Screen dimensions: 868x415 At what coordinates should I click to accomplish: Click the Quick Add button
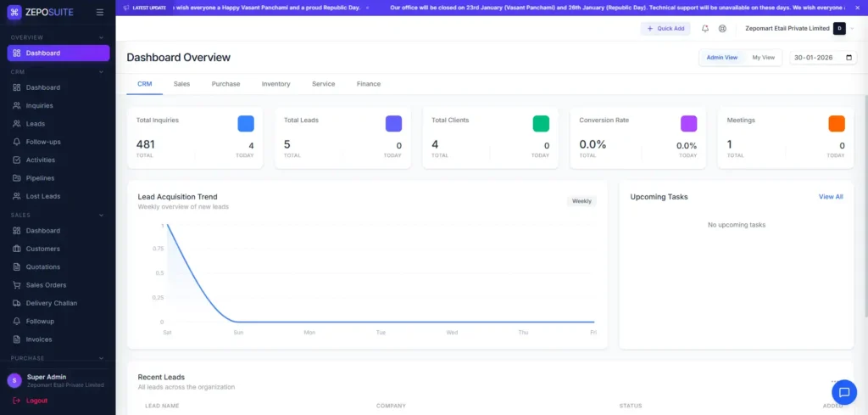[x=665, y=28]
